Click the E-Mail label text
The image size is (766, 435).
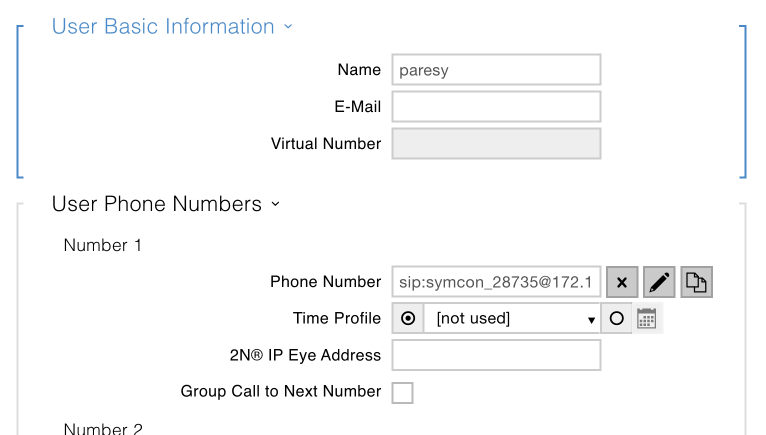358,107
